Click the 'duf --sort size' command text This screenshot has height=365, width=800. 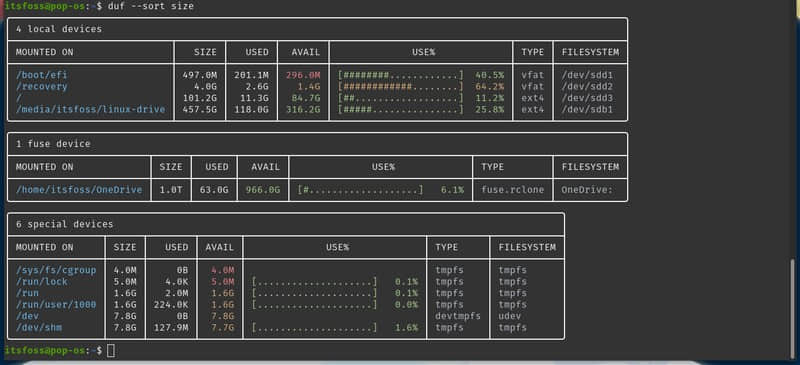[x=151, y=6]
